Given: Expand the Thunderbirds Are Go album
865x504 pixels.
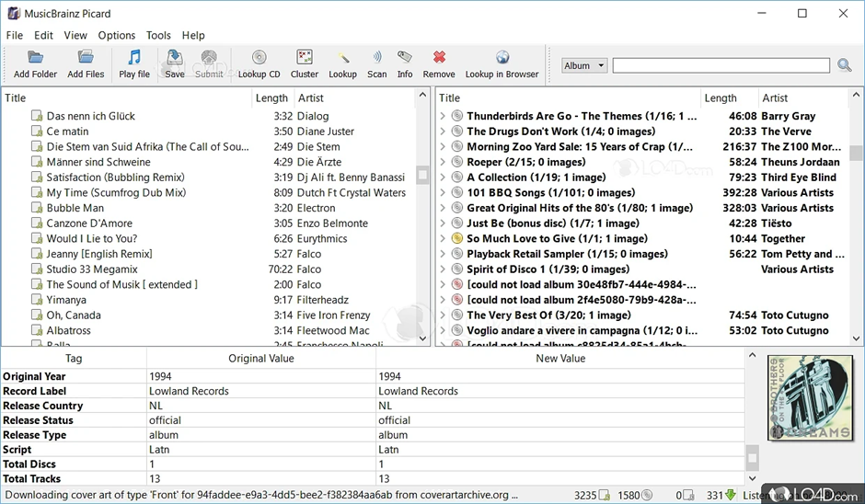Looking at the screenshot, I should click(443, 116).
